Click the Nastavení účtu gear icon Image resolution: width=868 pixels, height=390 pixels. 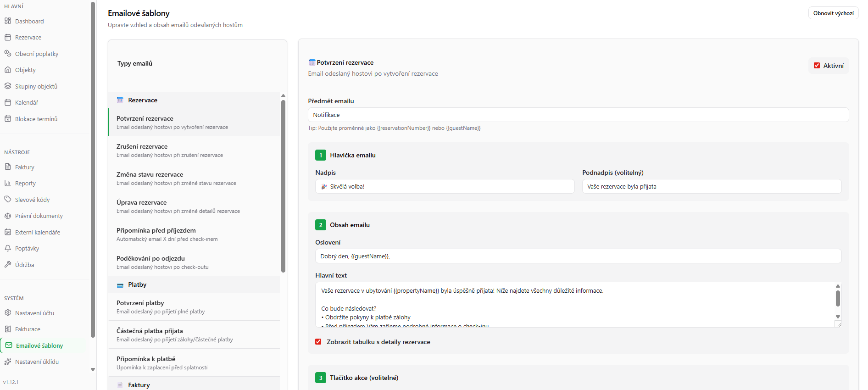(x=8, y=313)
